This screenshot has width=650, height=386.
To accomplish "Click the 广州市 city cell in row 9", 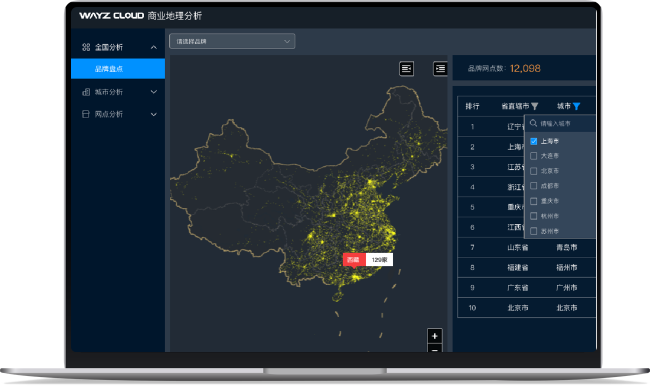I will (567, 288).
